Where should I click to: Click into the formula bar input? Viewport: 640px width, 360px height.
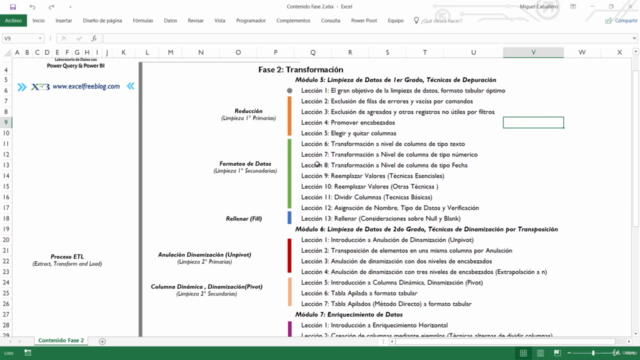click(367, 38)
